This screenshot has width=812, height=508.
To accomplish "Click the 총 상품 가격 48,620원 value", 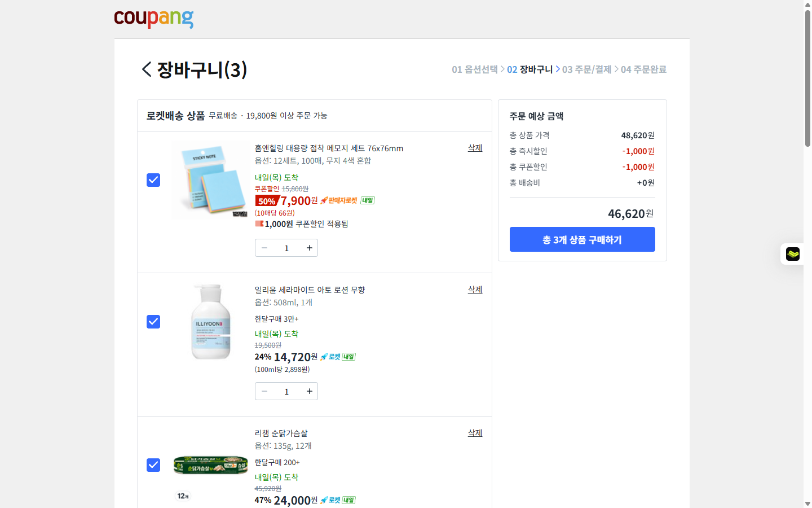I will pos(638,135).
